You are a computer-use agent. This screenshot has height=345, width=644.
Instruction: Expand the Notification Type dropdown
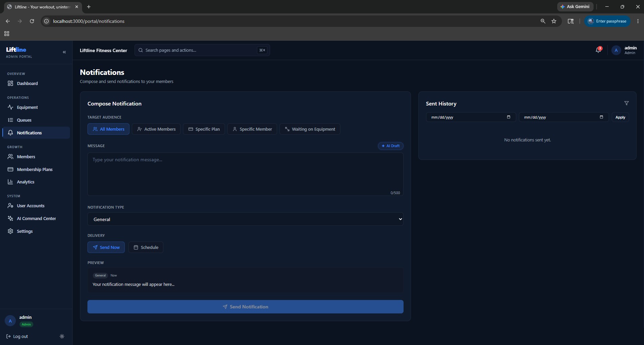tap(245, 219)
